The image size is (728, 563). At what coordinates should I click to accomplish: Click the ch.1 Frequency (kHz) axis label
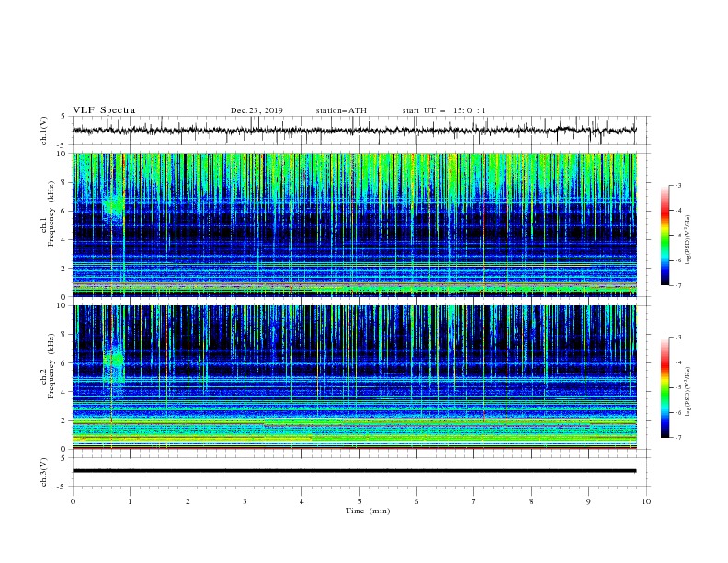(x=47, y=214)
